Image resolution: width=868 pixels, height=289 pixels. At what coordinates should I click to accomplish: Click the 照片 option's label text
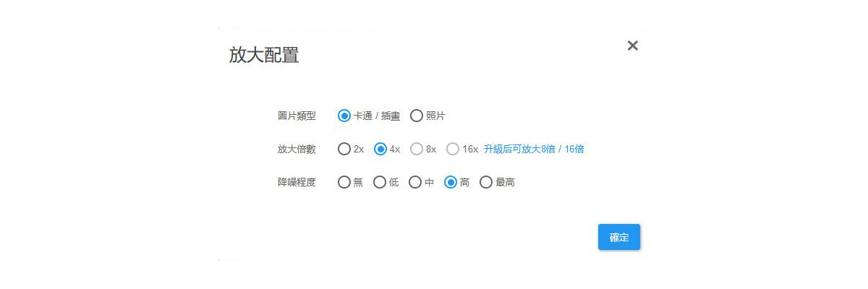coord(435,116)
